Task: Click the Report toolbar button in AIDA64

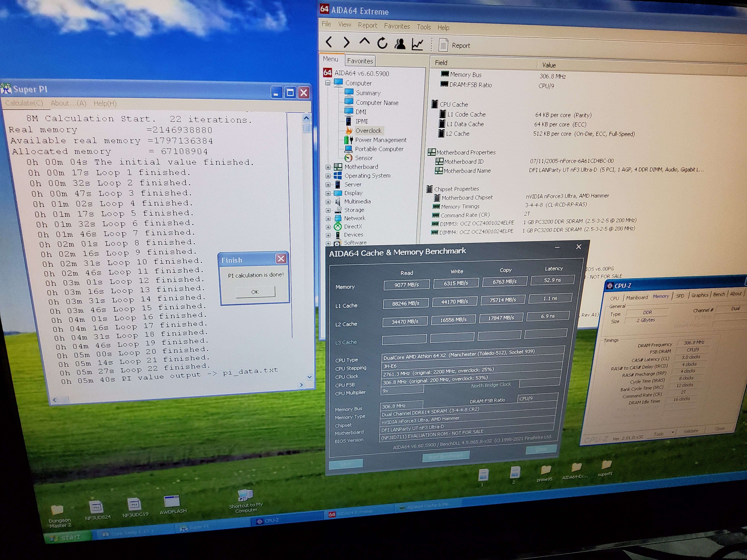Action: [454, 45]
